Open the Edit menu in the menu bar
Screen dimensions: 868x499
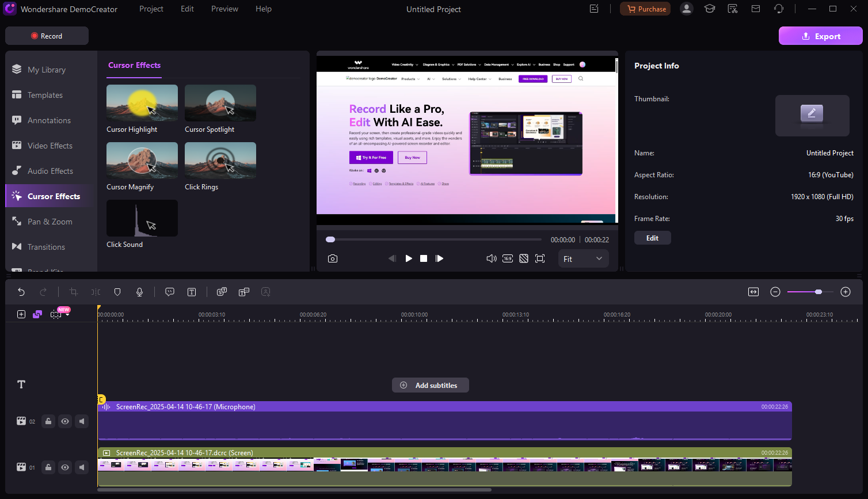pos(187,9)
